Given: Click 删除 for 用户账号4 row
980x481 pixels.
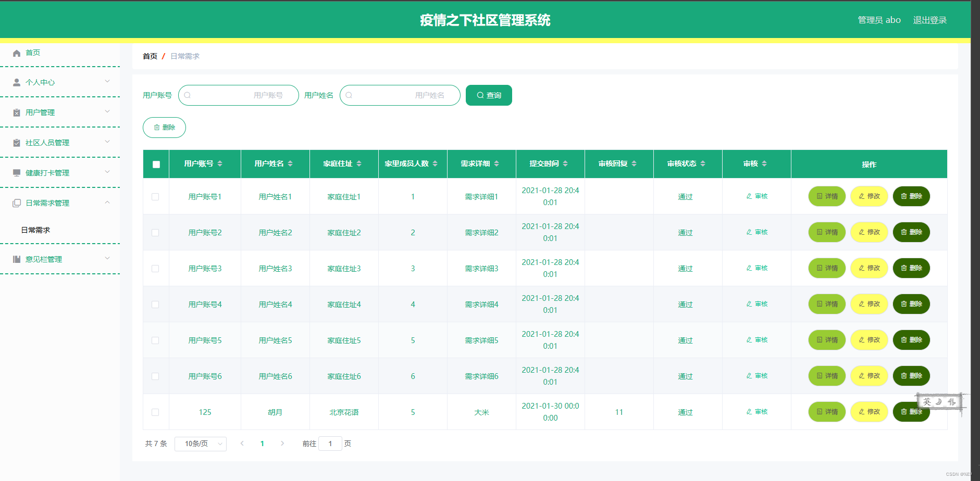Looking at the screenshot, I should [911, 304].
